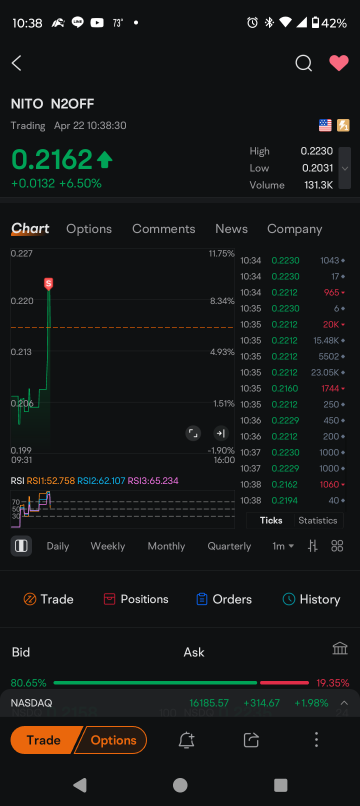This screenshot has height=806, width=360.
Task: Open the Company tab
Action: [x=295, y=229]
